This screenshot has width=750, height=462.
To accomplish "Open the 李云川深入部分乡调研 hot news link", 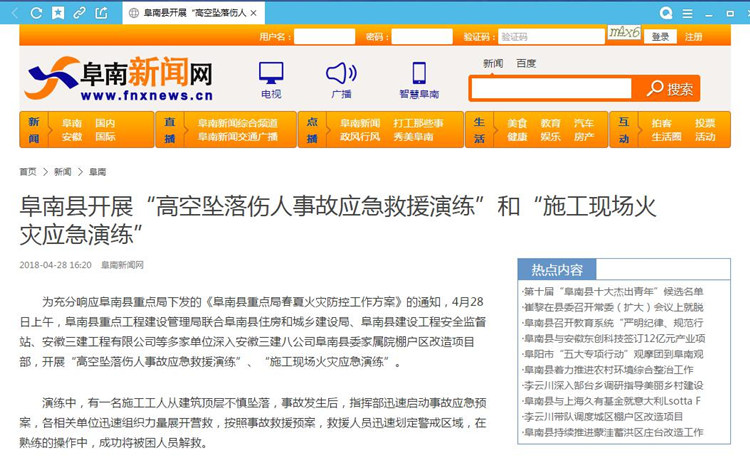I will [613, 385].
